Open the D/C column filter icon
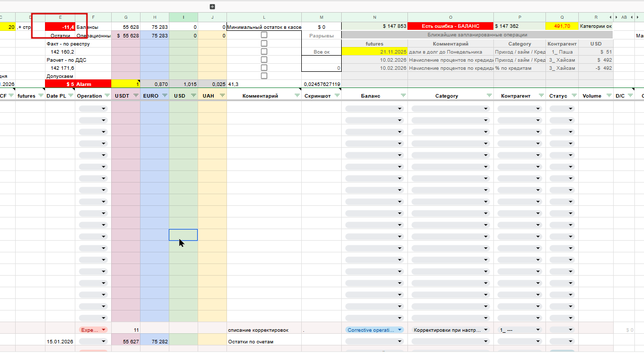This screenshot has height=355, width=644. click(631, 96)
